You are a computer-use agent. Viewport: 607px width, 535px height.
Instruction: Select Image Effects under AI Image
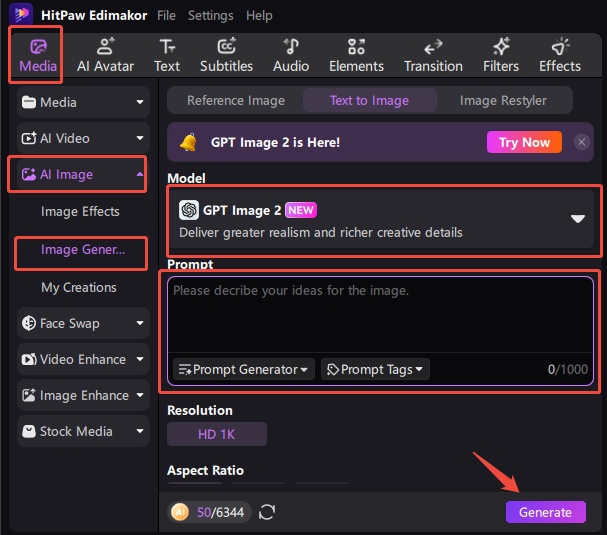tap(80, 211)
